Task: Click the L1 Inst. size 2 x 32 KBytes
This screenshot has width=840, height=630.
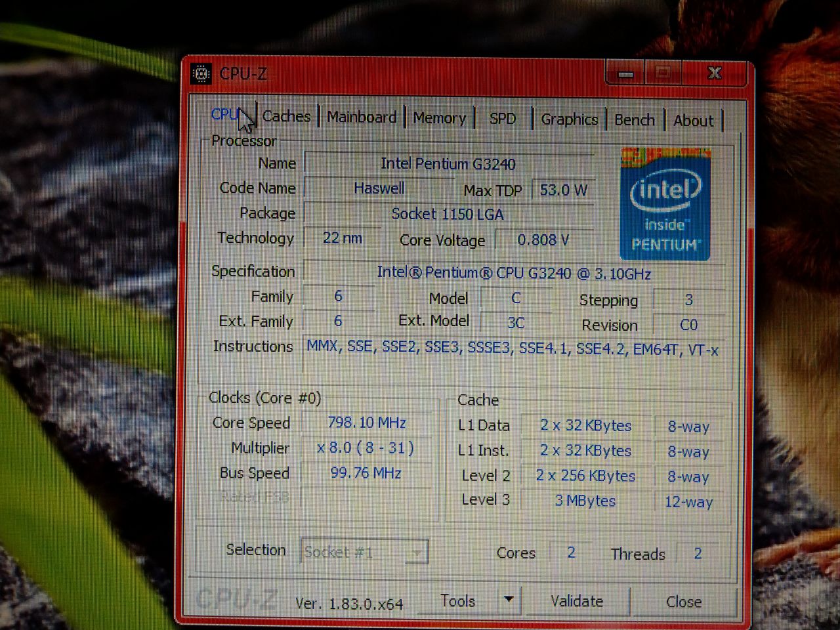Action: point(585,451)
